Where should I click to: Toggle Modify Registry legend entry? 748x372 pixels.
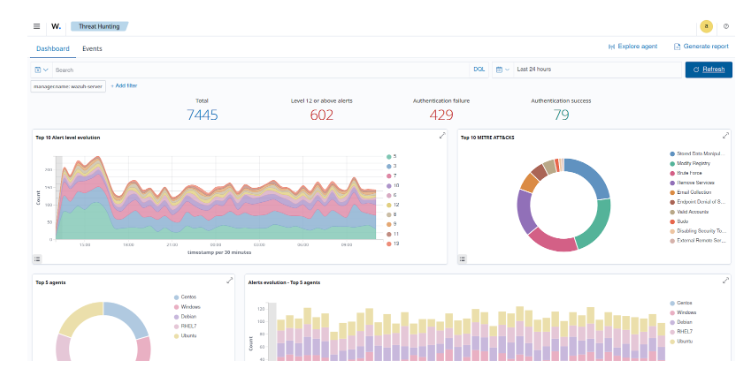tap(690, 164)
